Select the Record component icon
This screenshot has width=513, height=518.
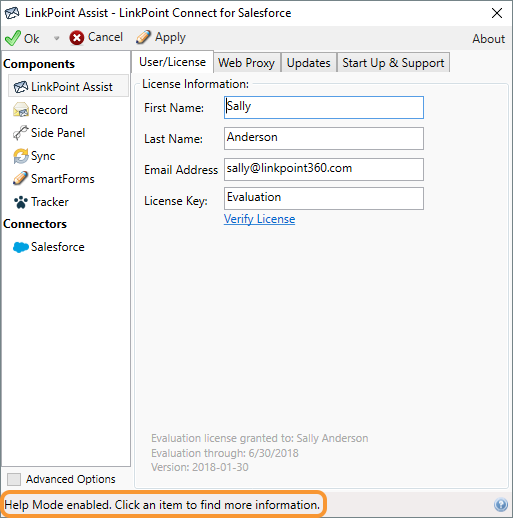[x=21, y=110]
